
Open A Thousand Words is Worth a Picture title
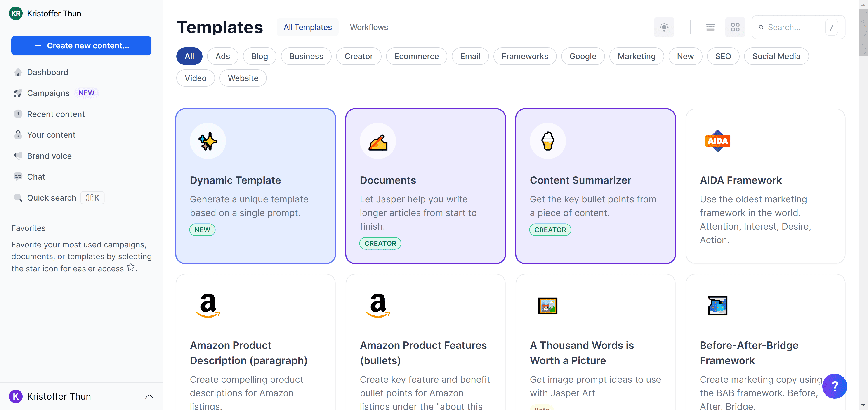click(x=582, y=353)
